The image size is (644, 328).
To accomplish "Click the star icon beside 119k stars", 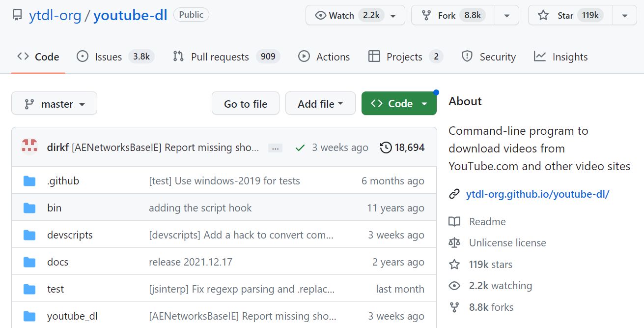I will tap(454, 265).
